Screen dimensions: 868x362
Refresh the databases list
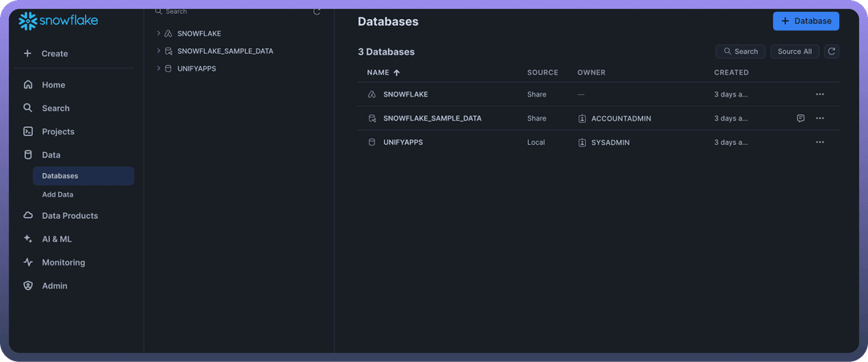832,51
